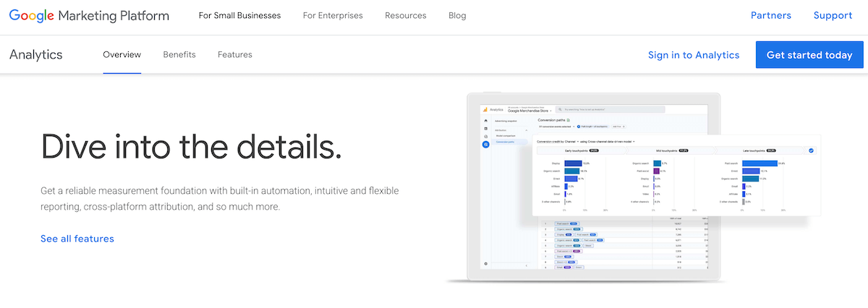This screenshot has height=308, width=868.
Task: Toggle the blue checkmark beside Late touchpoints
Action: coord(811,150)
